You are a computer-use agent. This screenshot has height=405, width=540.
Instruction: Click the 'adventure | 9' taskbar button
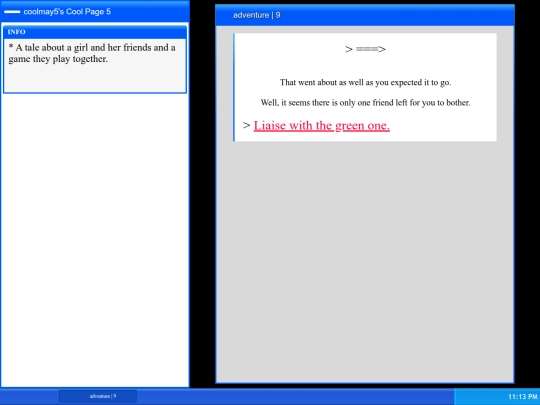tap(98, 396)
